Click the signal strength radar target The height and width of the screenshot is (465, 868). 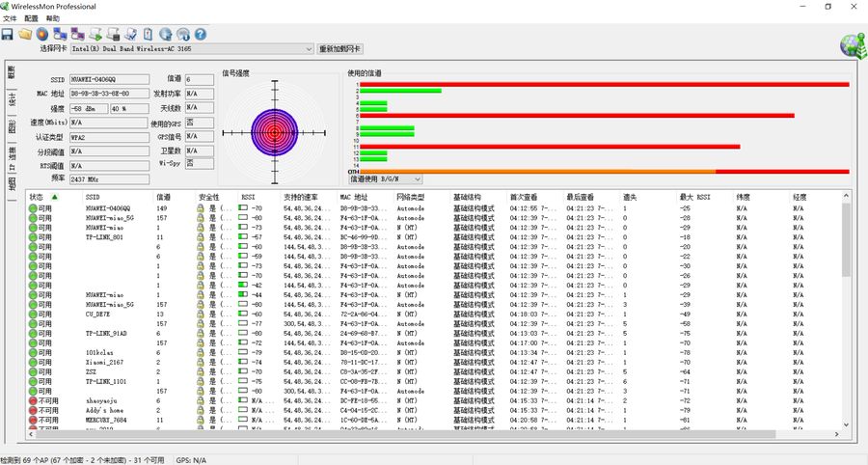pyautogui.click(x=275, y=132)
